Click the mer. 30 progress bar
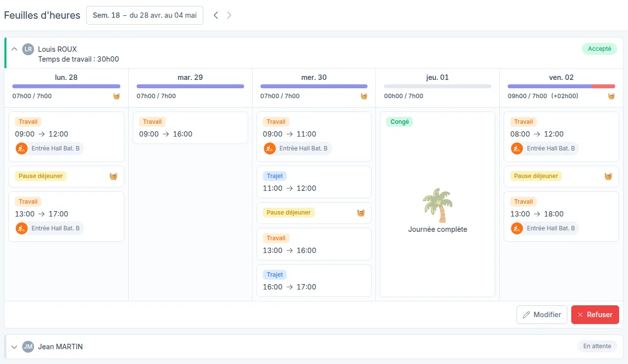 [314, 86]
